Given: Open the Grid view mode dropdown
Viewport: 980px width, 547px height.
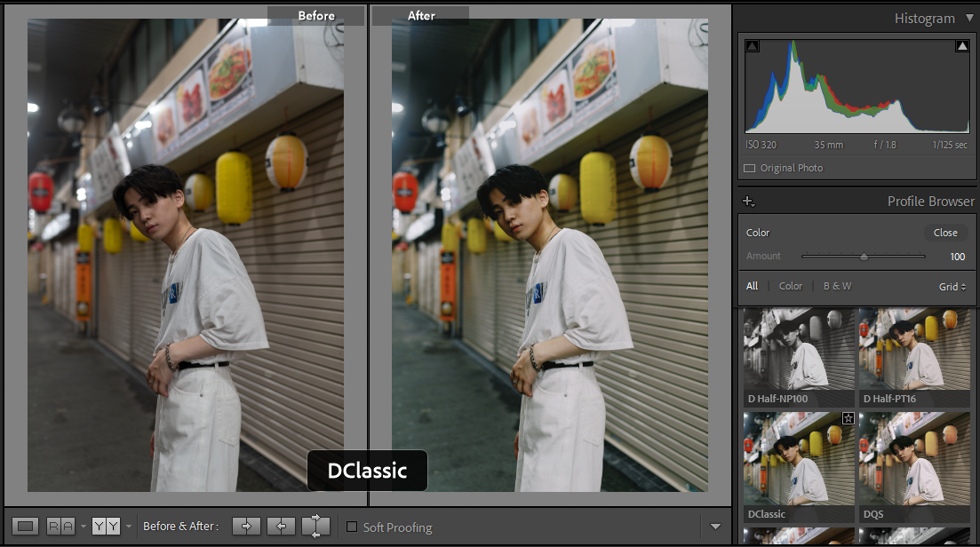Looking at the screenshot, I should 952,287.
